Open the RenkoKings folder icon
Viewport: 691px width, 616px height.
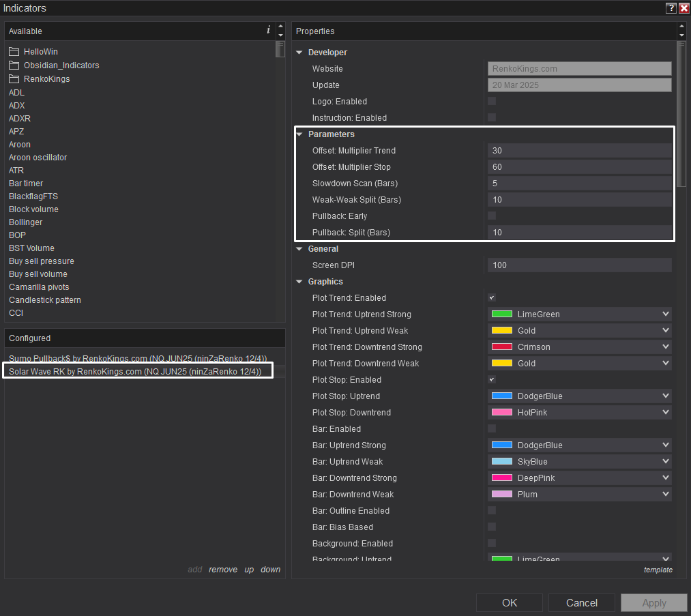(14, 79)
